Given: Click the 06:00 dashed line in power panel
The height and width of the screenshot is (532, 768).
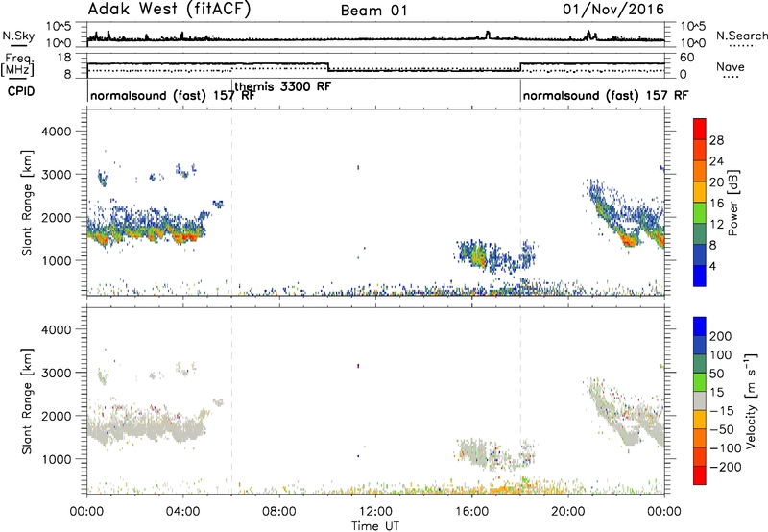Looking at the screenshot, I should 231,203.
